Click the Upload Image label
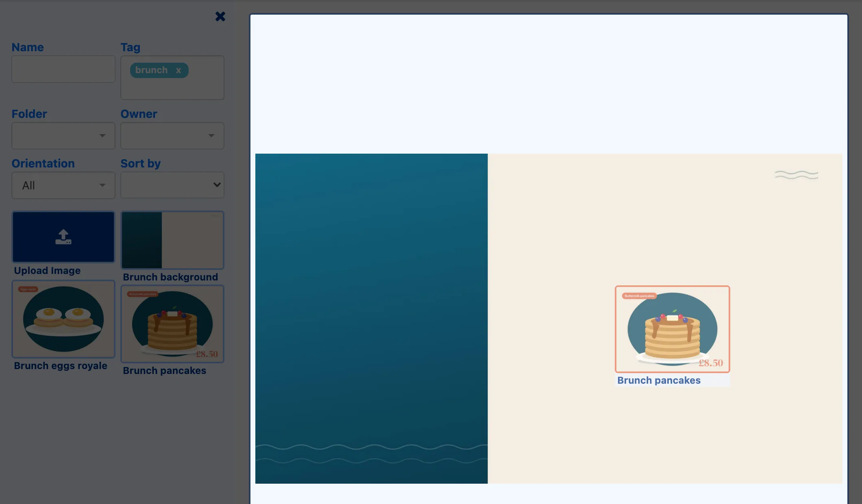862x504 pixels. coord(47,271)
